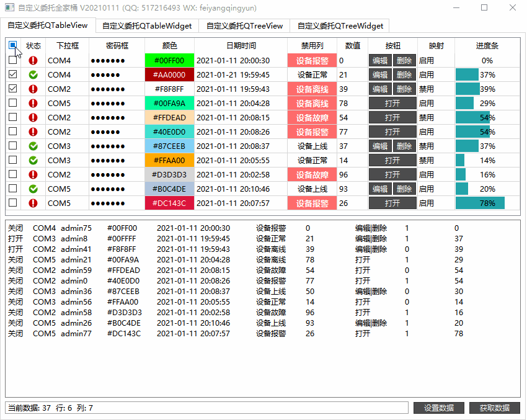Click the application icon in the title bar
The height and width of the screenshot is (420, 527).
(9, 7)
